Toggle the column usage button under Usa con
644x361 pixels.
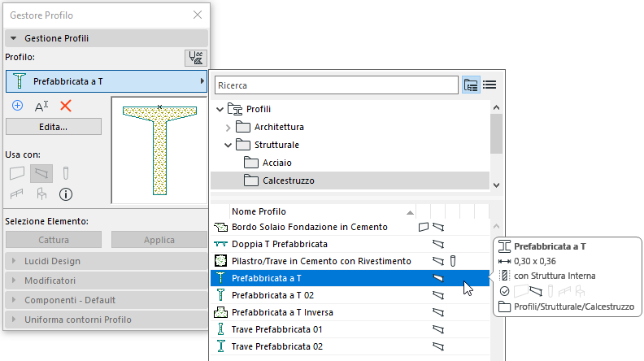click(66, 172)
